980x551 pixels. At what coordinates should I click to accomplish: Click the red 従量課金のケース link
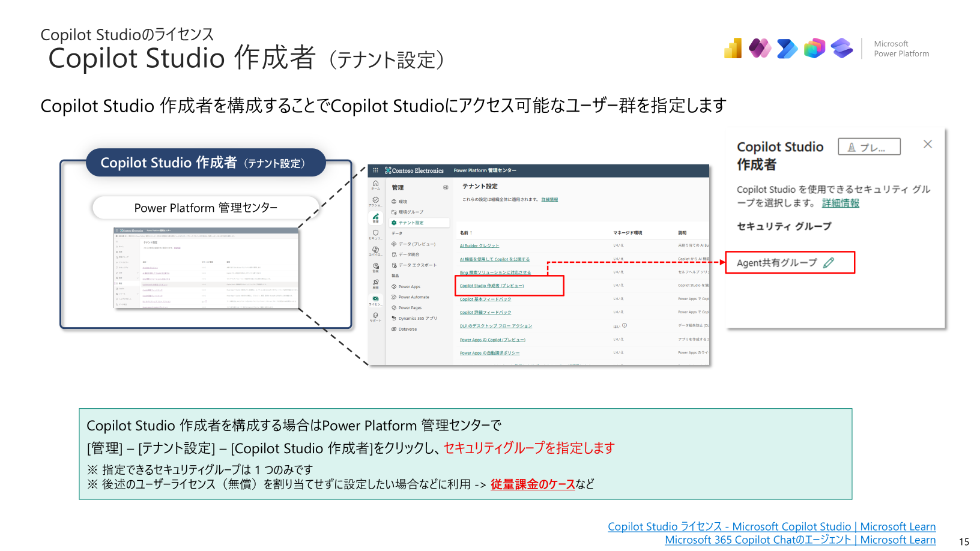(x=533, y=484)
